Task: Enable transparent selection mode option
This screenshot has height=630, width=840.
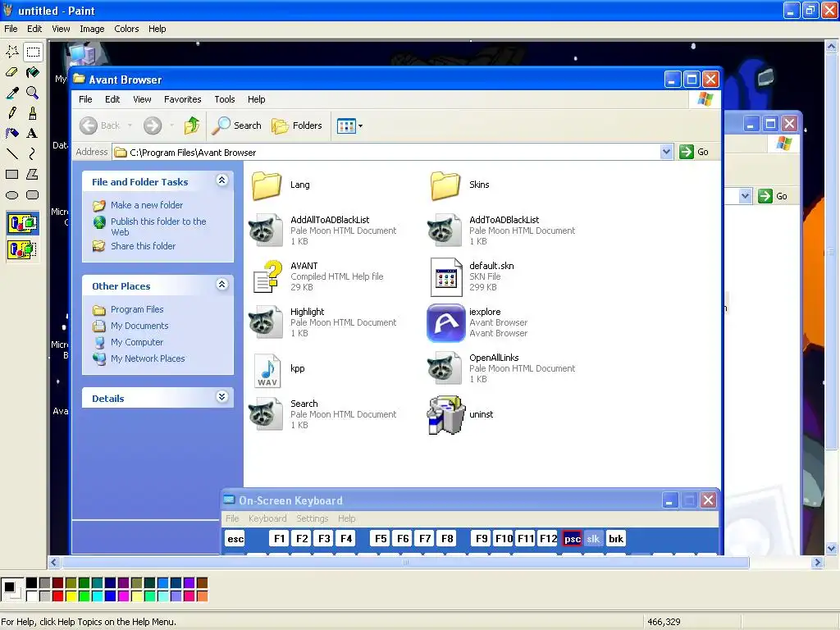Action: coord(22,249)
